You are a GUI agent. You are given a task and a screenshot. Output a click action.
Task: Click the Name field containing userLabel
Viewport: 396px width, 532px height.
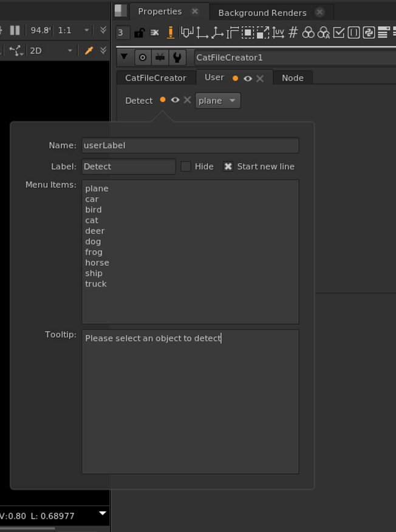190,145
